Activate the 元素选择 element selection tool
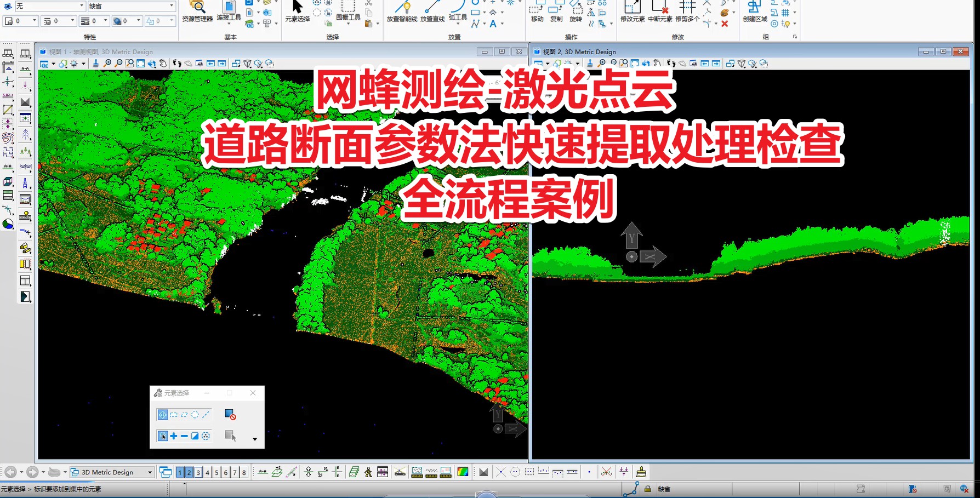 click(x=298, y=12)
